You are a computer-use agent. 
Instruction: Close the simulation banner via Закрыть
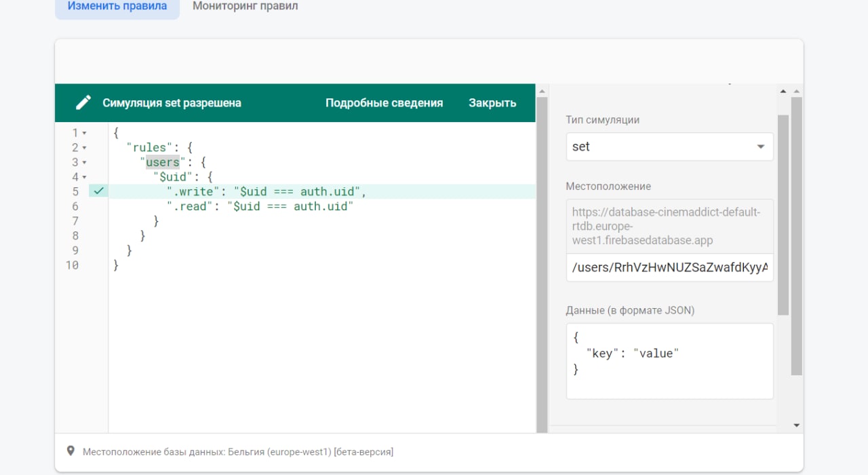point(492,103)
